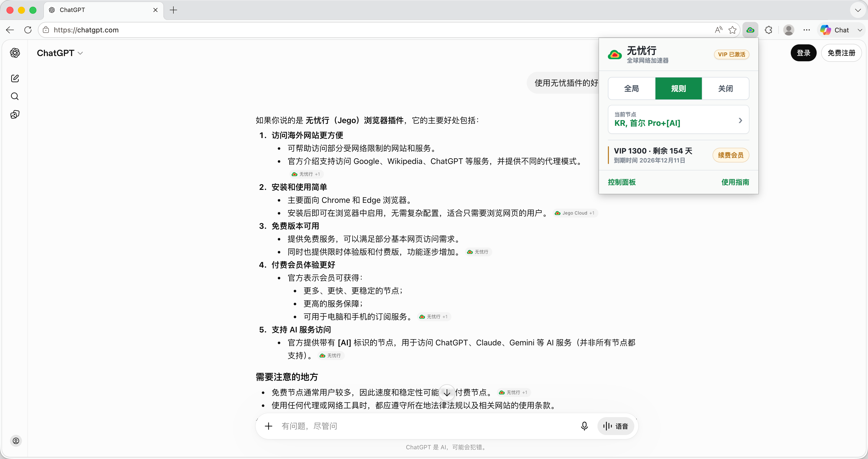Go back with browser back arrow
Viewport: 868px width, 459px height.
[x=10, y=30]
